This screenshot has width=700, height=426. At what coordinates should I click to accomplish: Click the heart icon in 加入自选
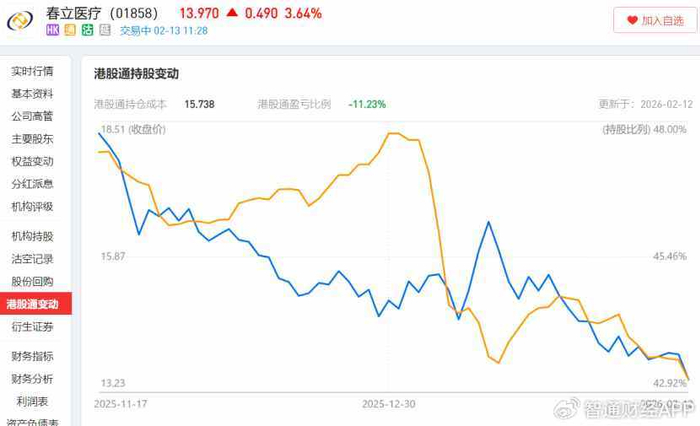coord(631,20)
